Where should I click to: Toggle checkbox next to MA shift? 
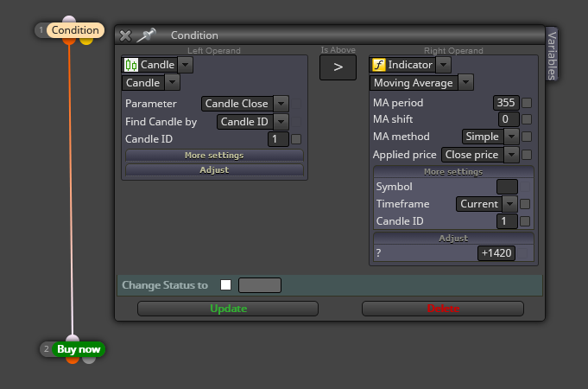click(527, 119)
